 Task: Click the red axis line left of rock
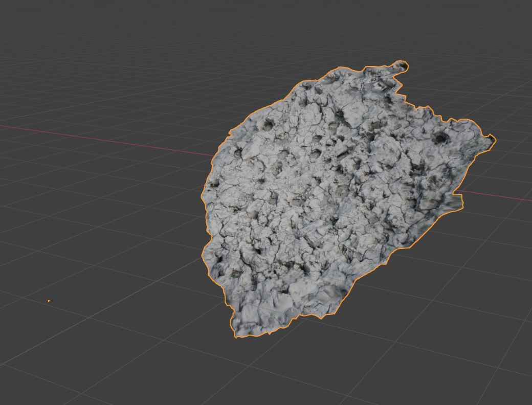102,138
